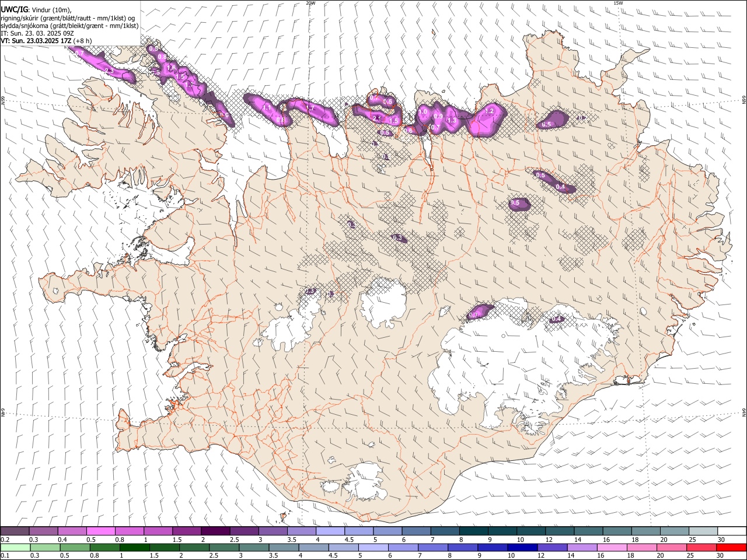Click the upper row swatch between 8 and 9
Viewport: 747px width, 560px height.
tap(473, 531)
